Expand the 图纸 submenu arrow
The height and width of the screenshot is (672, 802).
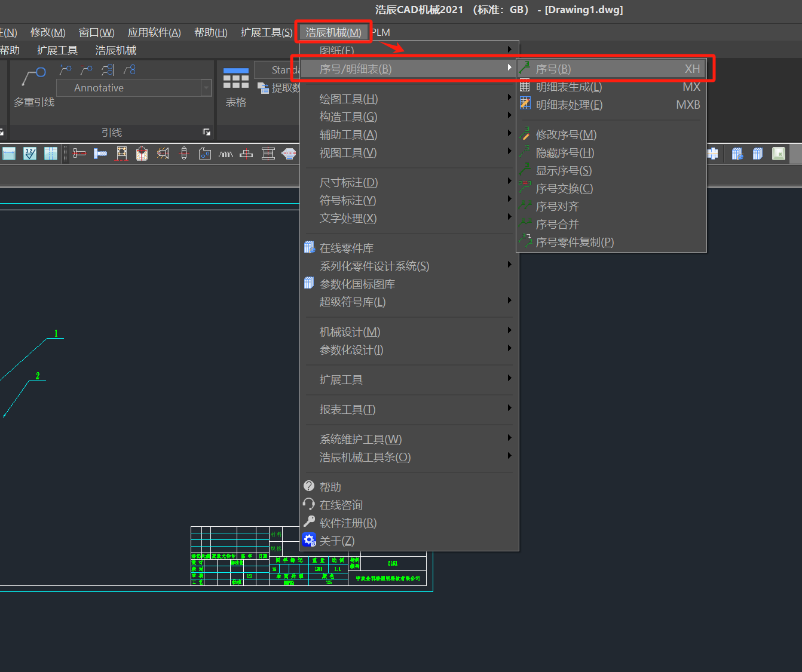509,50
